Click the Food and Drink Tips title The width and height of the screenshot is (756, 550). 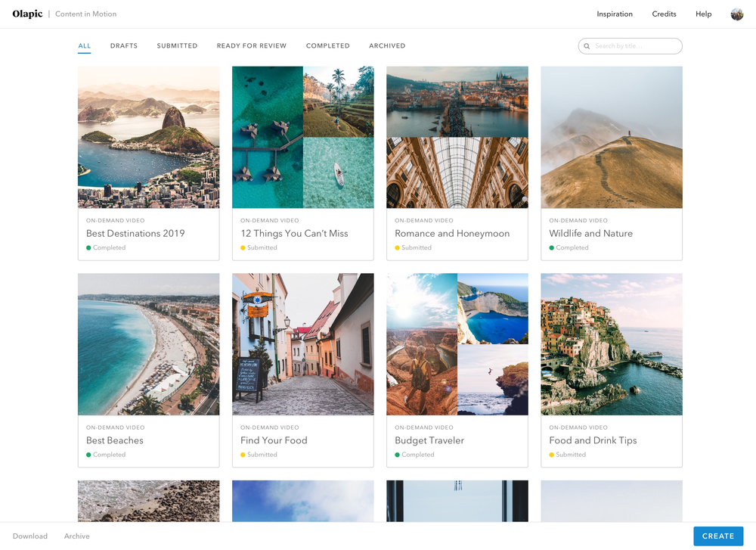click(x=593, y=440)
